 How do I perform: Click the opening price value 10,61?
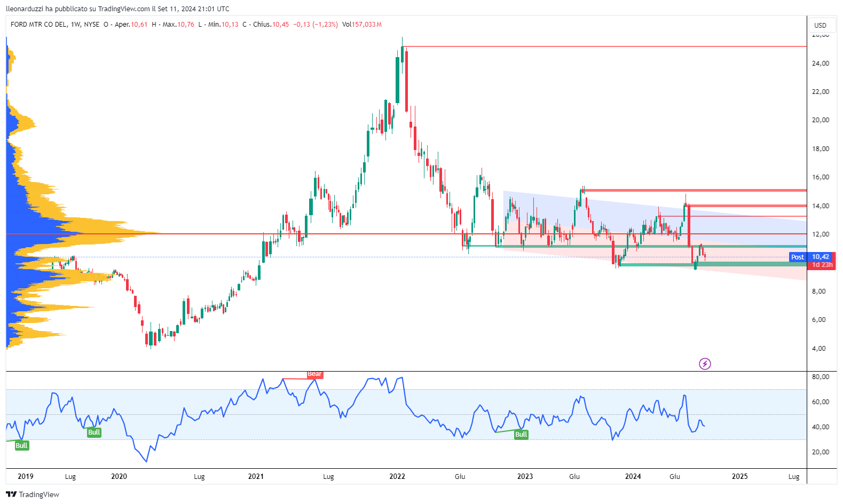click(139, 25)
